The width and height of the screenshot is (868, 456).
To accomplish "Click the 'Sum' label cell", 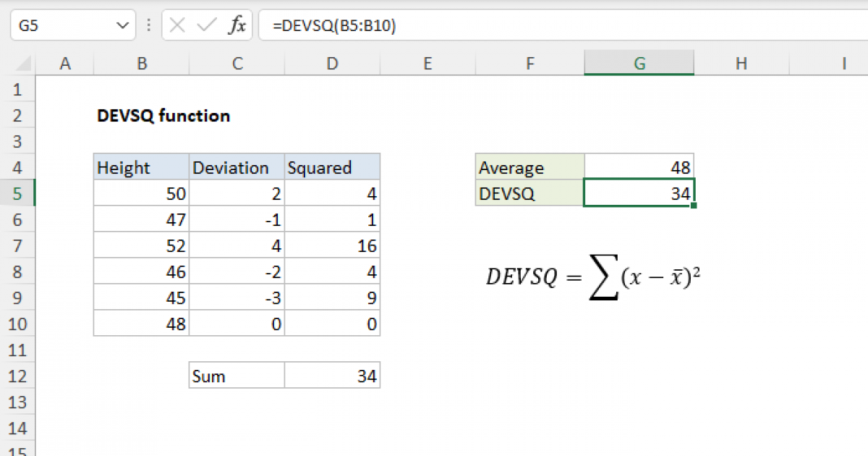I will pyautogui.click(x=237, y=376).
